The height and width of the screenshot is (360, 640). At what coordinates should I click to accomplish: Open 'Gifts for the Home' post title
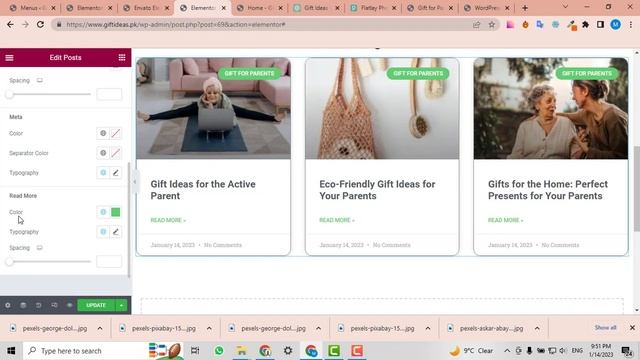point(548,190)
